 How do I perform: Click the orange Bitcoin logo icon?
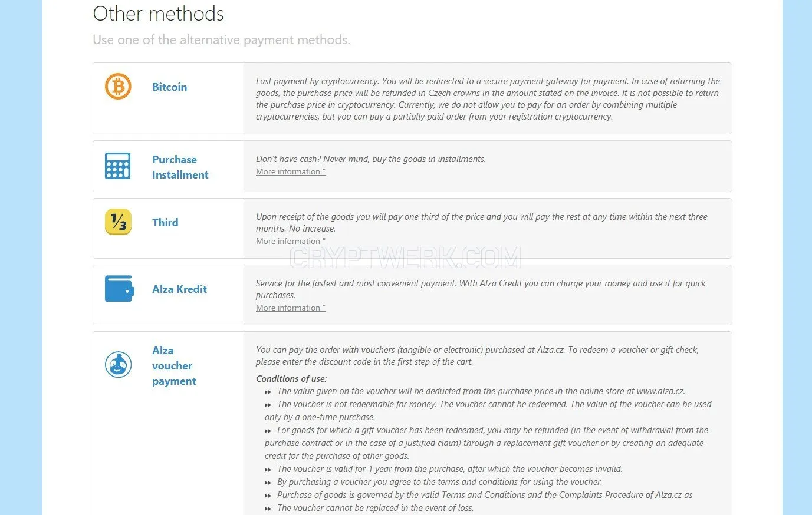(118, 87)
